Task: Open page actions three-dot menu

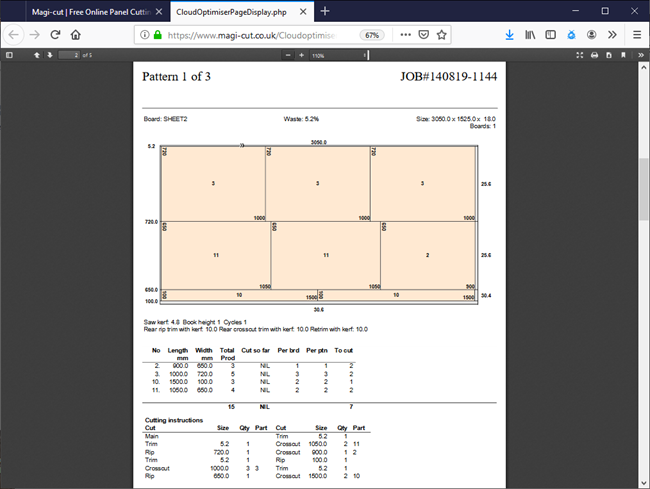Action: (405, 34)
